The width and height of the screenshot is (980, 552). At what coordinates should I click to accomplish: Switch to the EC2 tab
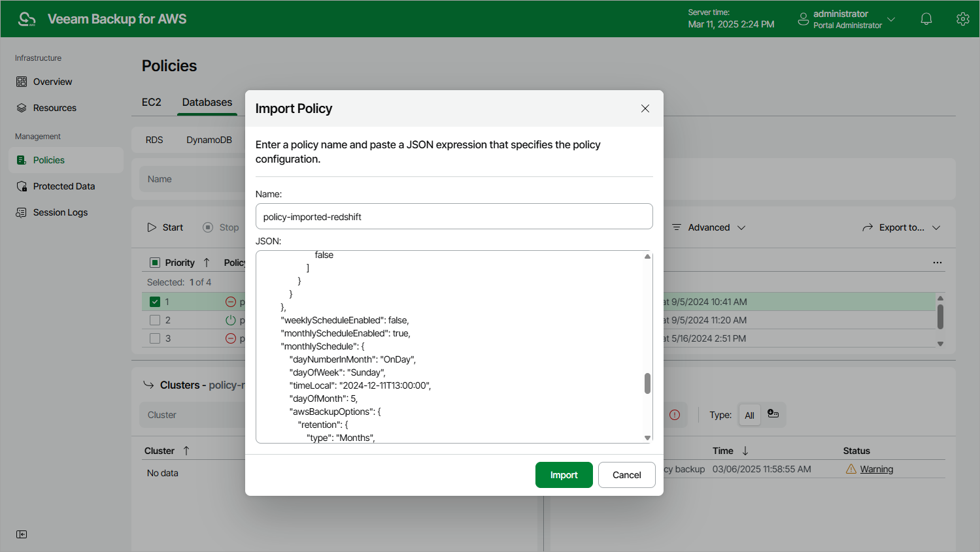(152, 102)
